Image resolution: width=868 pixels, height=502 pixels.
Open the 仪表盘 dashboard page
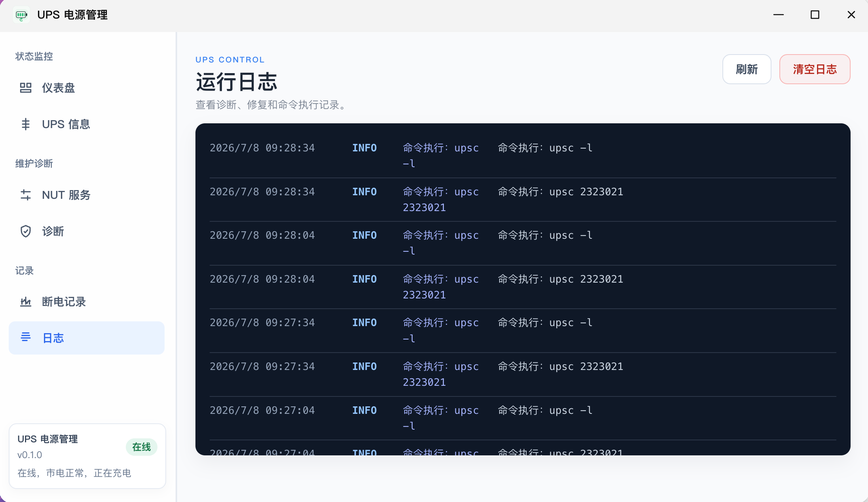click(87, 88)
